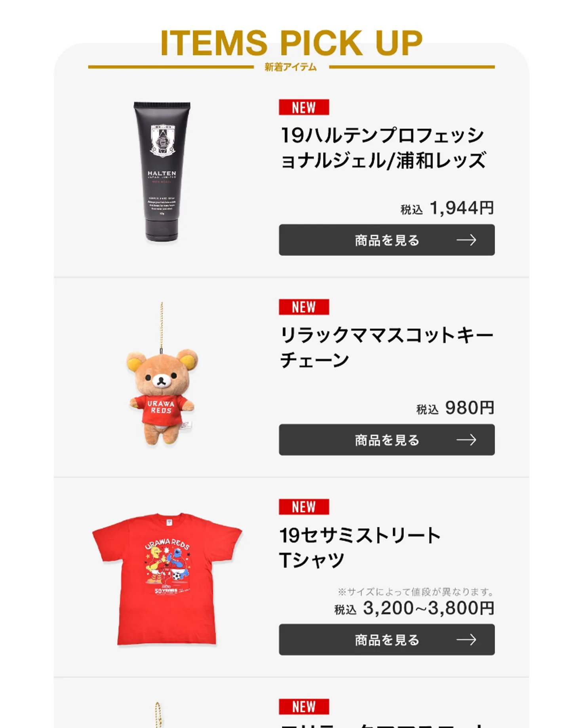Screen dimensions: 582x728
Task: Click the 980円 price text
Action: coord(470,408)
